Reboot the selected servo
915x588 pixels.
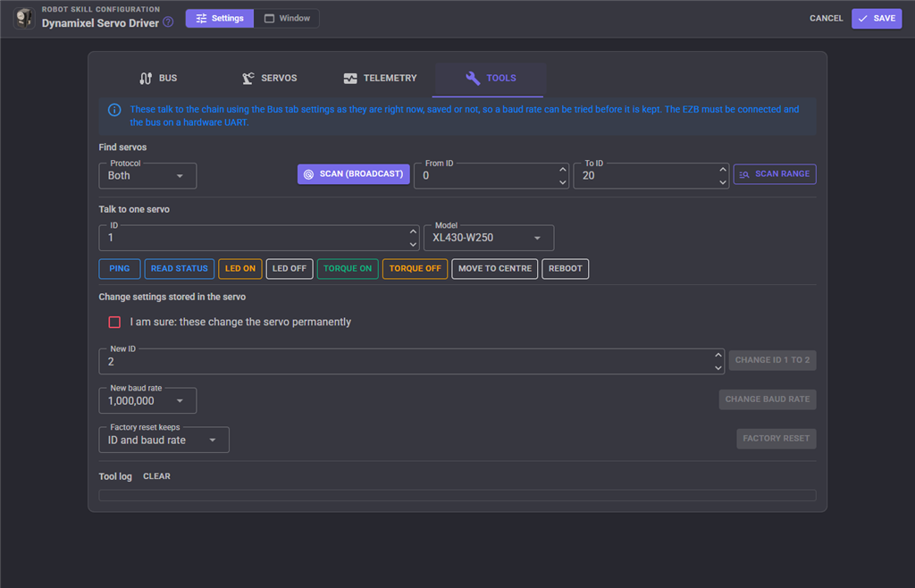[x=565, y=269]
